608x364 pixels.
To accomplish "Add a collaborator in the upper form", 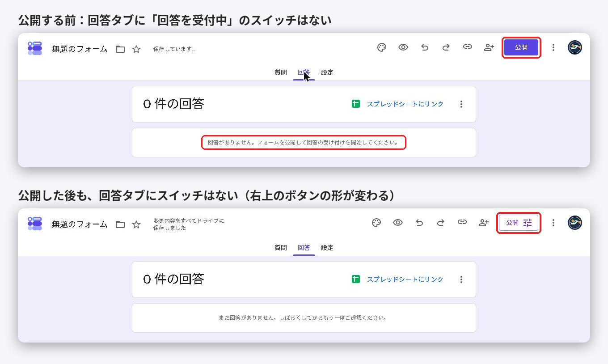I will [x=489, y=47].
